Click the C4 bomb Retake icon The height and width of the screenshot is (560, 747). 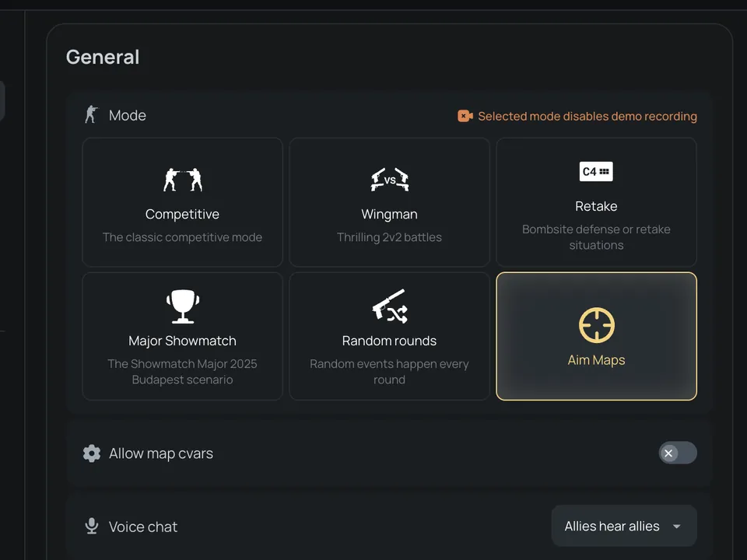pos(597,171)
